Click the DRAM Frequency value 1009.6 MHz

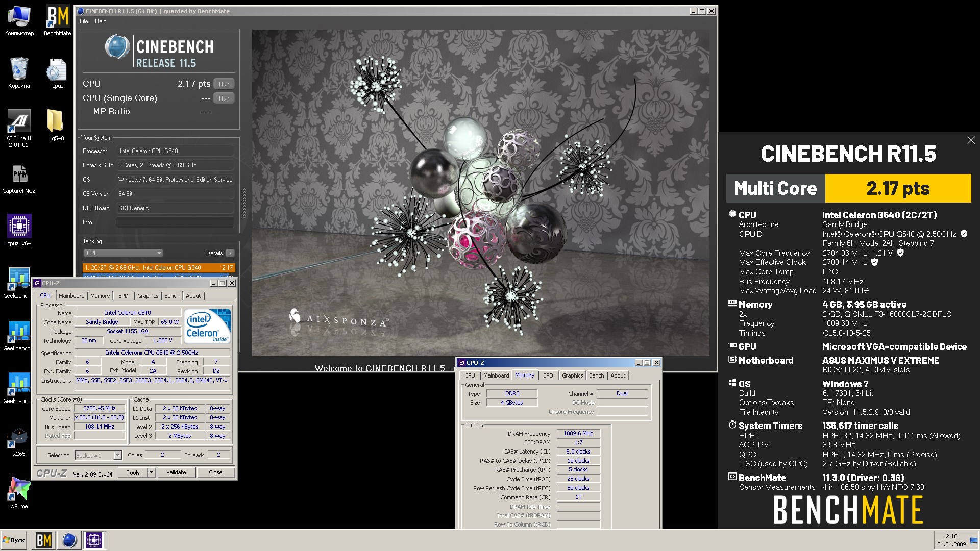click(578, 433)
